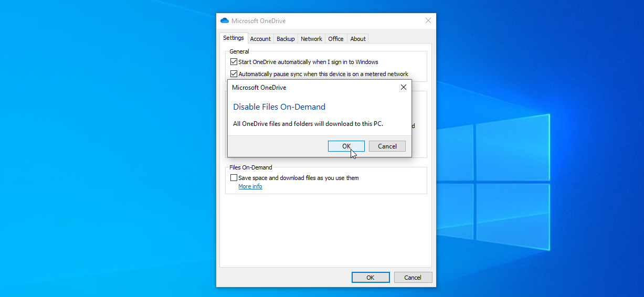Click the 'Disable Files On-Demand' heading
The height and width of the screenshot is (297, 644).
coord(279,107)
